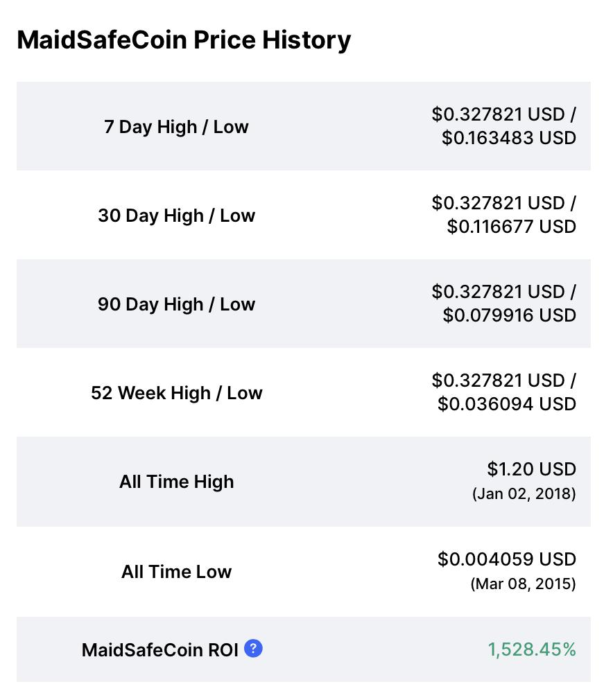Click the 1,528.45% ROI value
This screenshot has height=700, width=613.
tap(532, 649)
